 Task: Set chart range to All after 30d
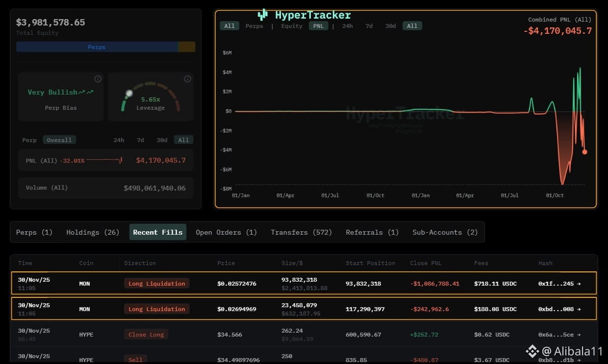coord(412,26)
